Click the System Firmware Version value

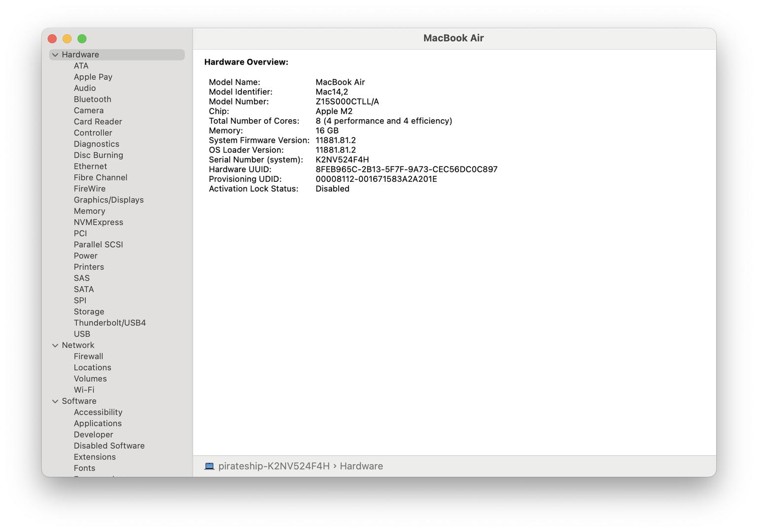click(336, 140)
